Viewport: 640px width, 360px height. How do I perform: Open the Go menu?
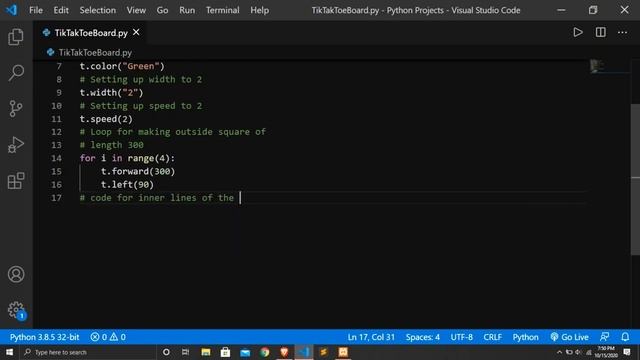[162, 10]
